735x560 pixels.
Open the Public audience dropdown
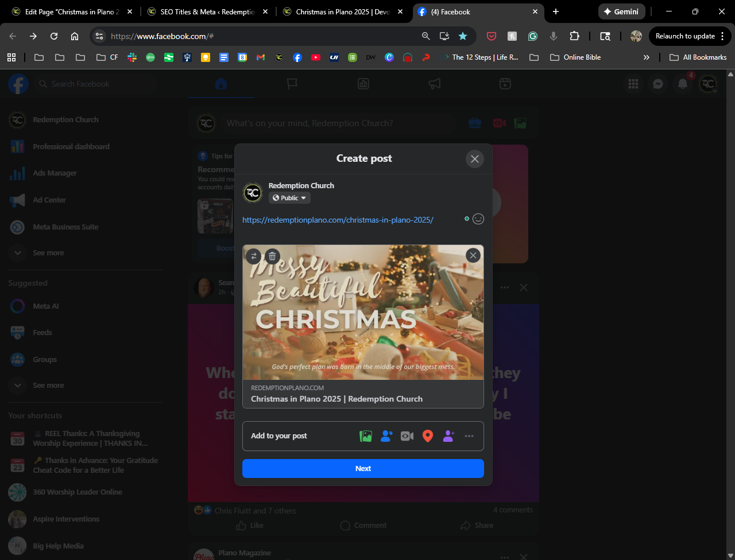click(x=289, y=198)
